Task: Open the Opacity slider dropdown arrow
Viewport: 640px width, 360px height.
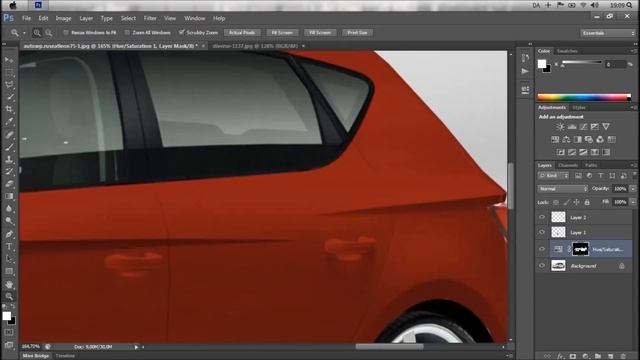Action: tap(633, 189)
